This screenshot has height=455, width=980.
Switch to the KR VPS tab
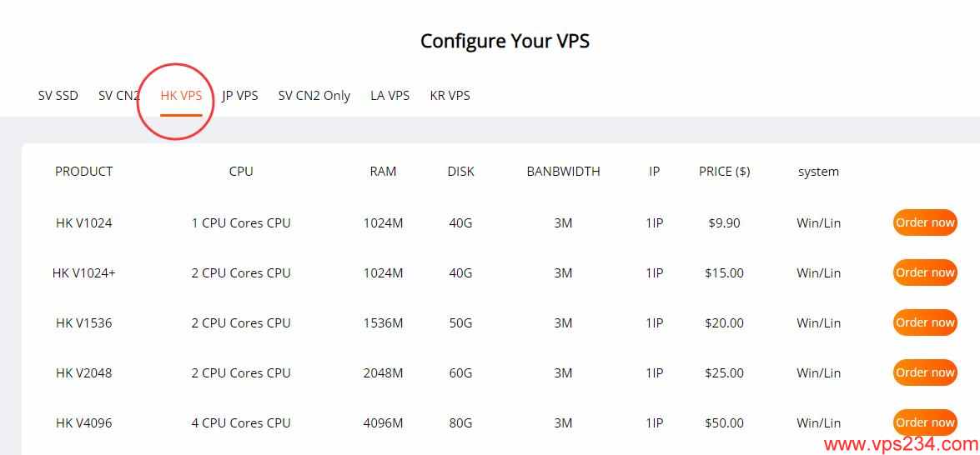pyautogui.click(x=450, y=96)
